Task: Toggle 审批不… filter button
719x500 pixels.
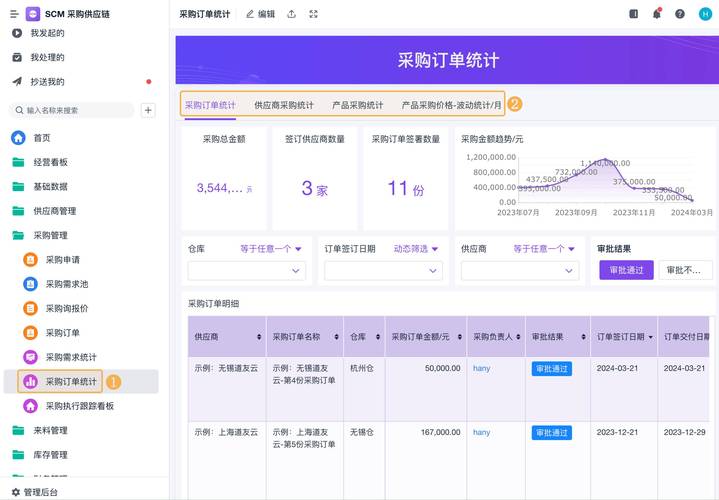Action: coord(686,270)
